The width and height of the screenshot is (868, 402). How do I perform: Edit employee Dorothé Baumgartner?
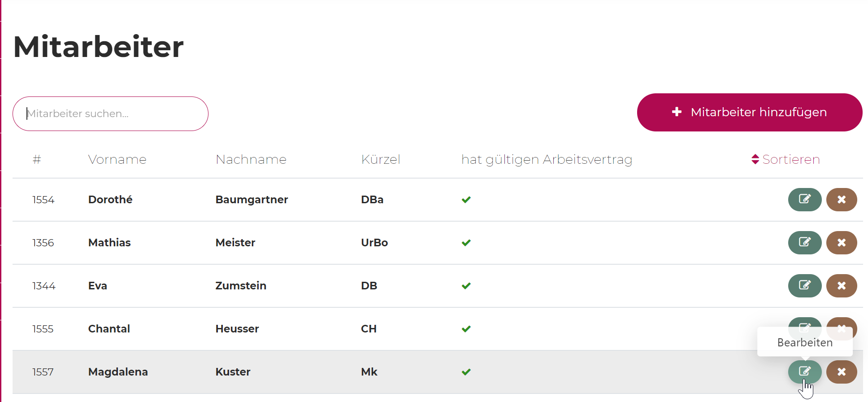(804, 200)
